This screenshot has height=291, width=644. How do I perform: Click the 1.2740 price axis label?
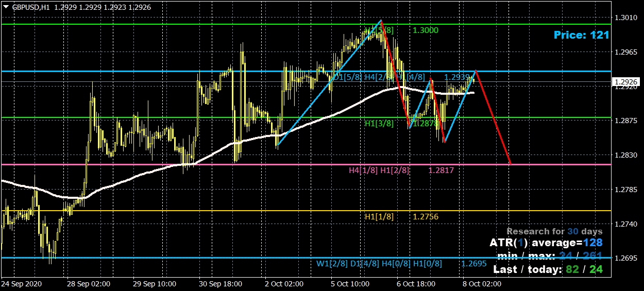click(x=626, y=225)
